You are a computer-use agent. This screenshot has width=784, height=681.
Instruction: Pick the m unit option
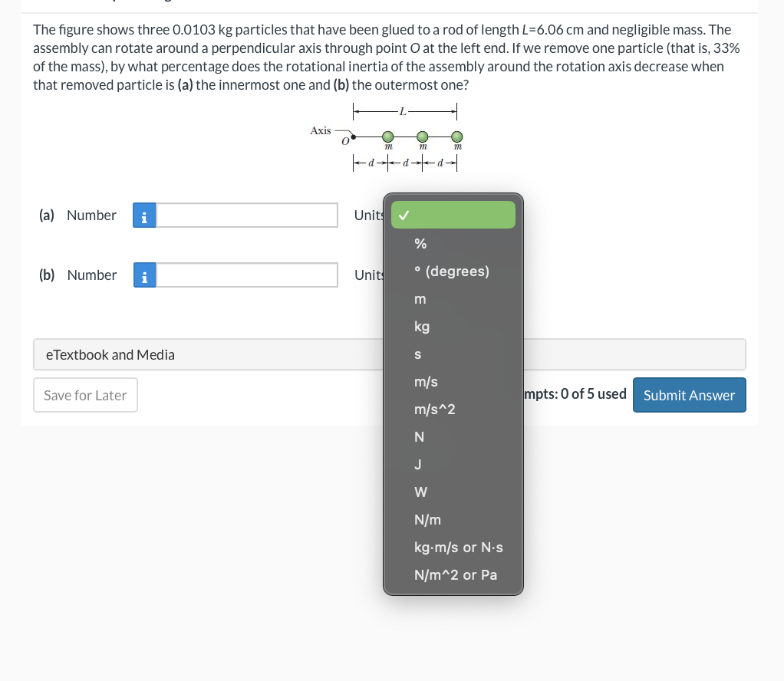[x=419, y=299]
